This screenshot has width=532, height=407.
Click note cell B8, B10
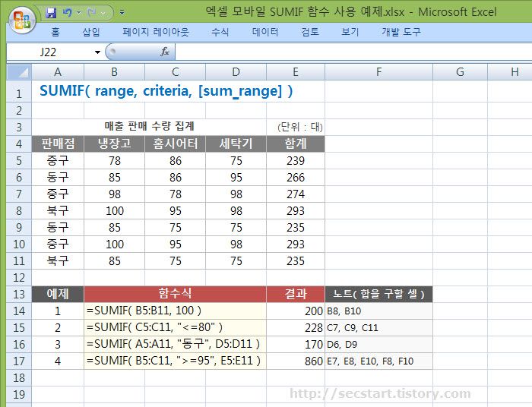click(378, 311)
